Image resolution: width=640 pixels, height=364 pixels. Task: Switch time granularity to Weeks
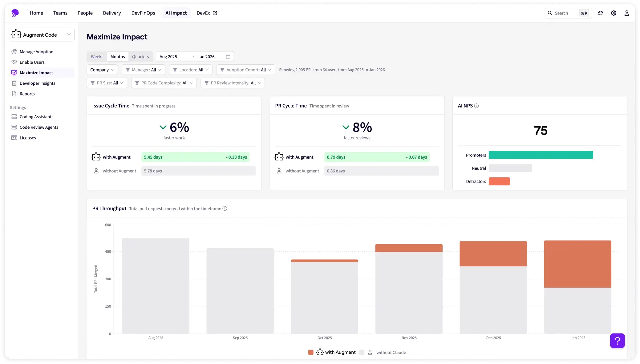tap(97, 57)
